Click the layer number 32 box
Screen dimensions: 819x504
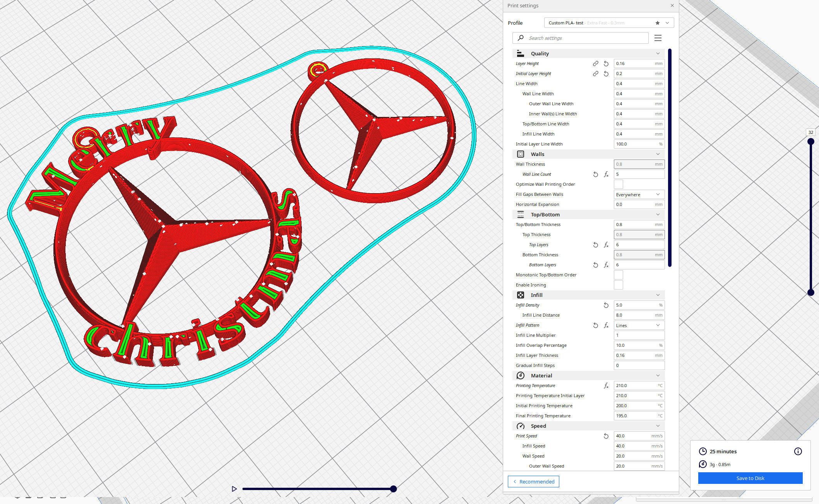(810, 132)
